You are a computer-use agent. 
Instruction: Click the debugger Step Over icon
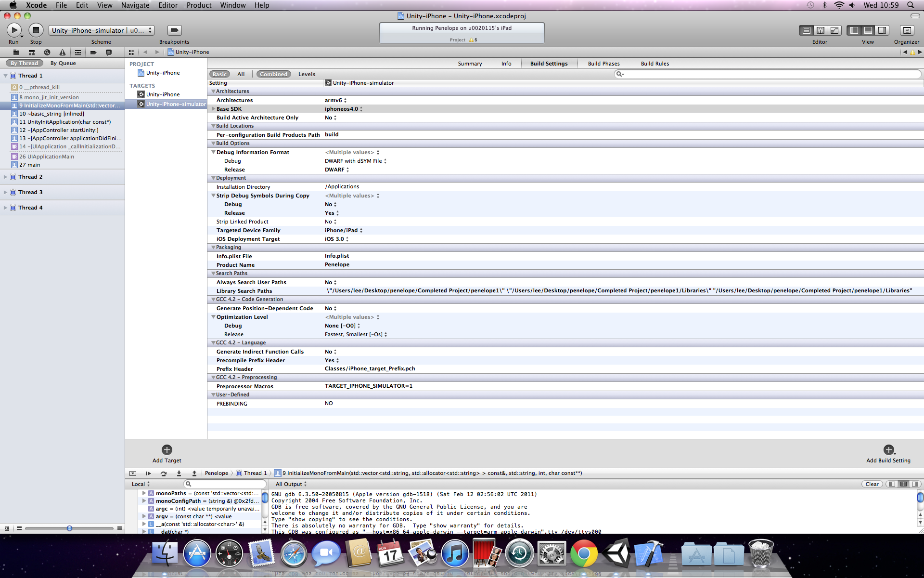[164, 473]
